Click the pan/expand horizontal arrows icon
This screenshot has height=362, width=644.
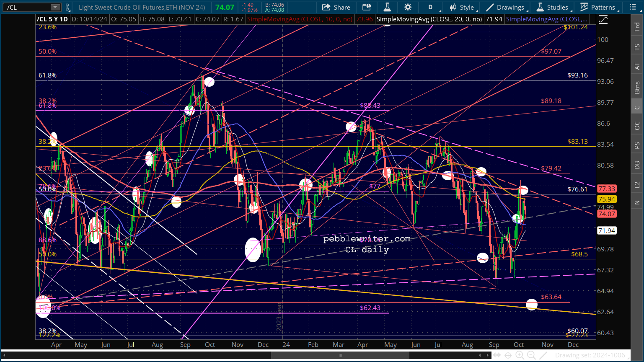[x=497, y=355]
